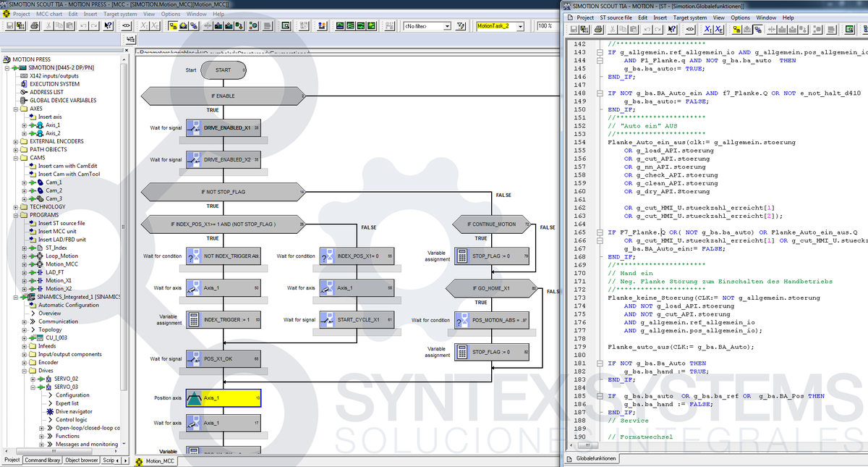Click Insert cam with CamEdit in tree

tap(68, 166)
